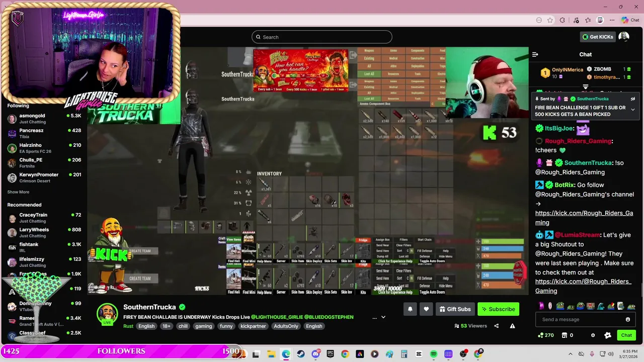Show hidden system tray icons

click(571, 354)
